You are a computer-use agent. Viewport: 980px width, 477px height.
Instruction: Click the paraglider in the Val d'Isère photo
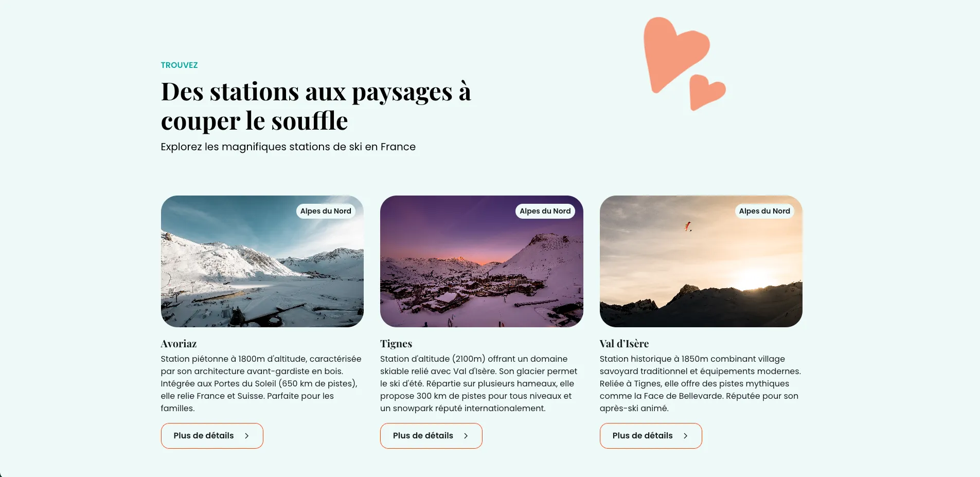coord(688,226)
